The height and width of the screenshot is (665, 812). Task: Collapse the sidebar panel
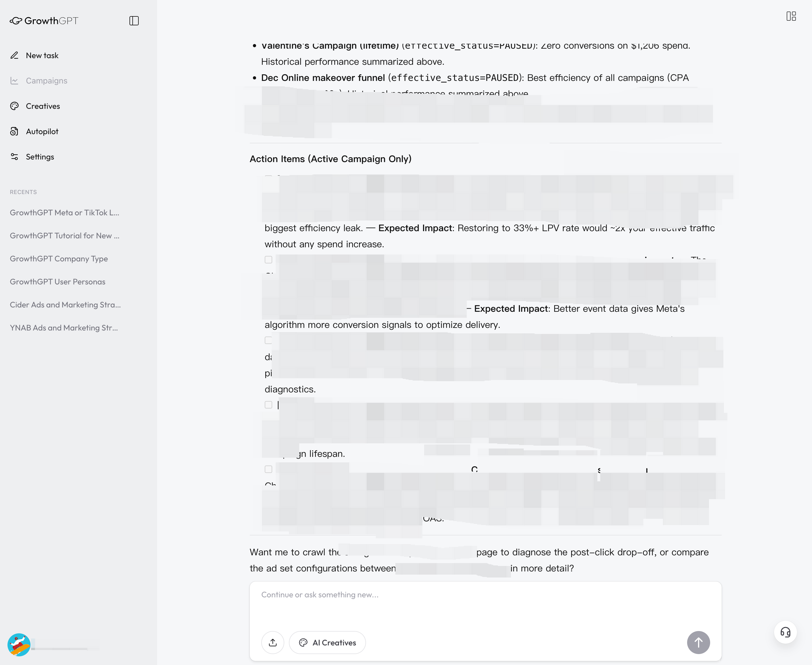pos(134,21)
